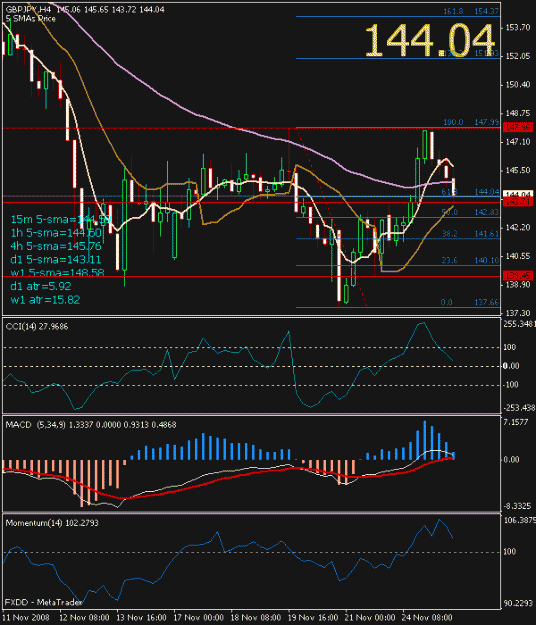Select 147.10 on the price axis
Viewport: 536px width, 625px height.
tap(518, 142)
